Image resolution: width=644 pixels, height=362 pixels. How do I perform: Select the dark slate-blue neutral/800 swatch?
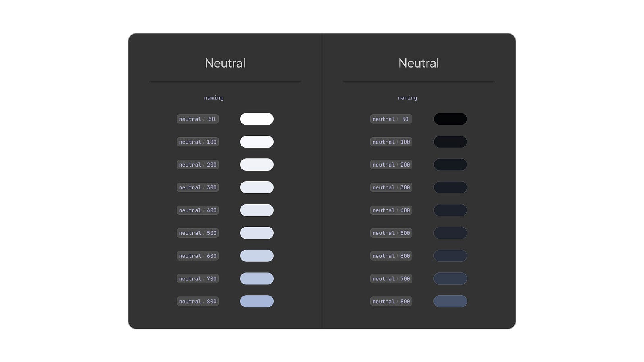450,301
